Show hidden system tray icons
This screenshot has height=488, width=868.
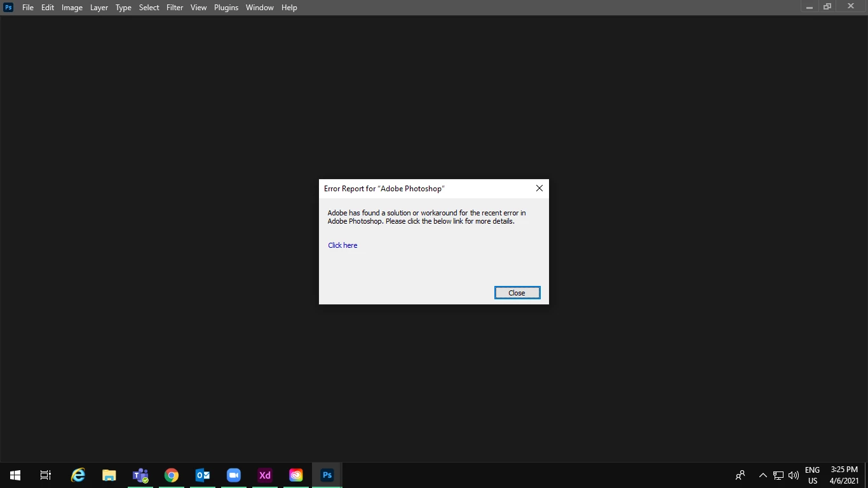pyautogui.click(x=763, y=475)
